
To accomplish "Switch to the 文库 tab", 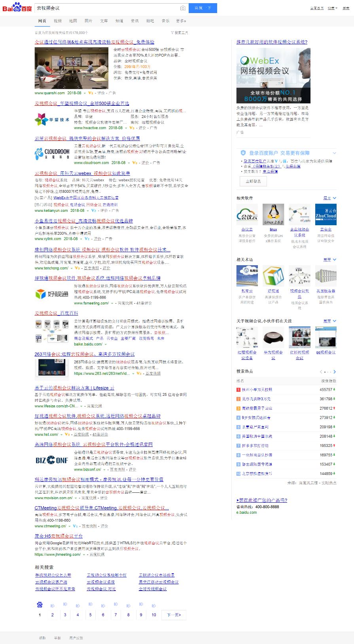I will pyautogui.click(x=104, y=21).
